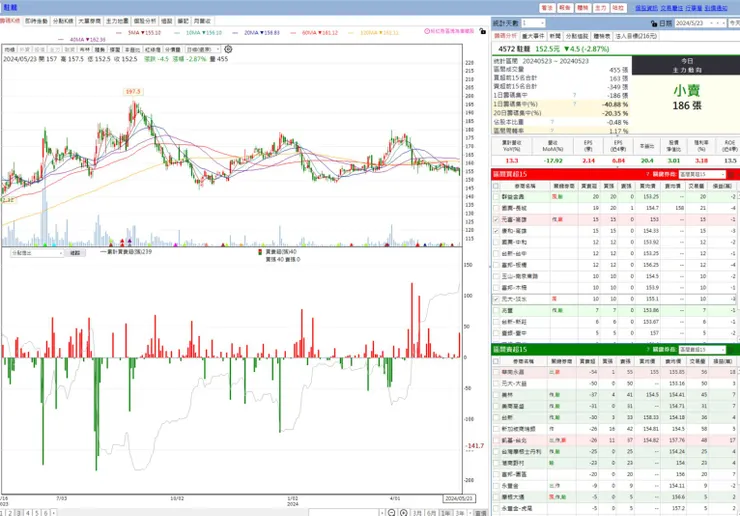Screen dimensions: 740x516
Task: Zoom in the chart with plus magnifier
Action: pyautogui.click(x=404, y=513)
